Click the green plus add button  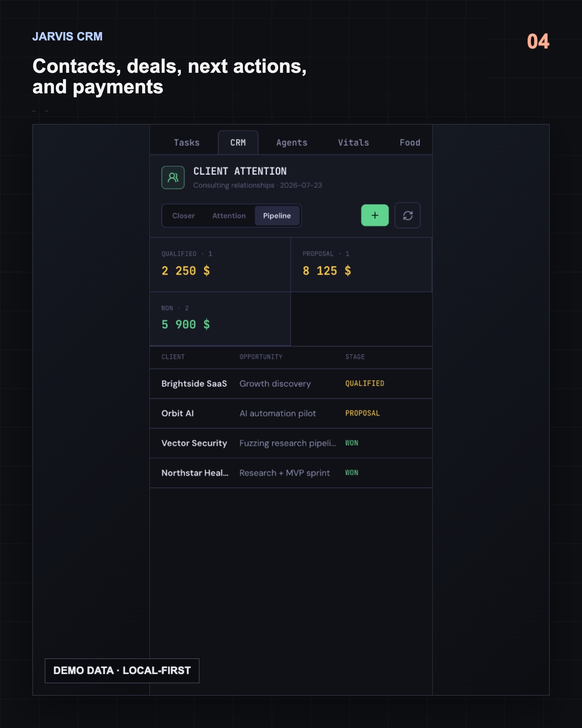[375, 215]
